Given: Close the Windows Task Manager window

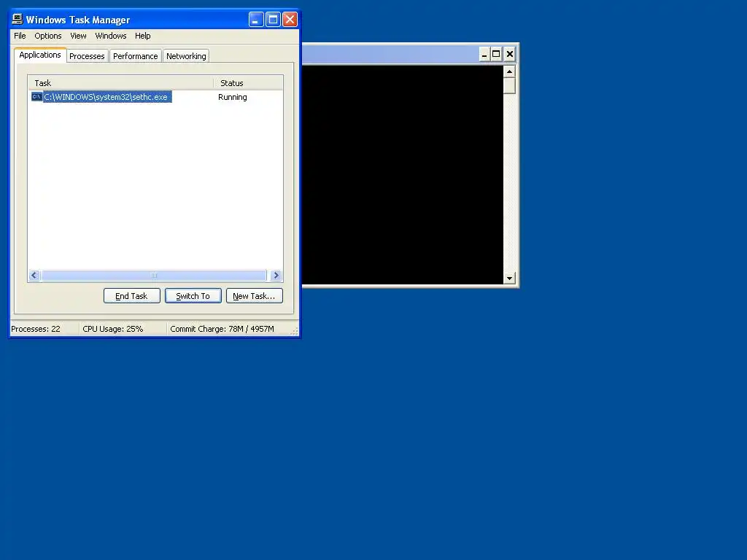Looking at the screenshot, I should 290,20.
